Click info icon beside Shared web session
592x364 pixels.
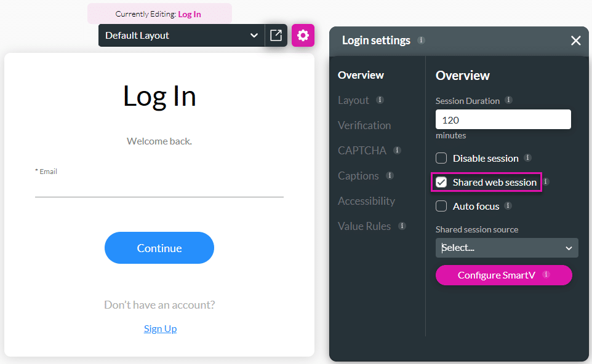tap(545, 182)
